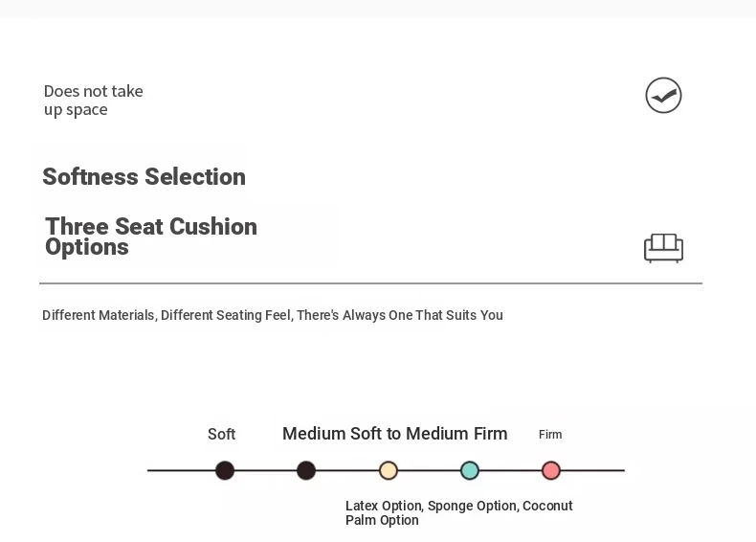
Task: Select the second dark dot on softness scale
Action: pos(306,470)
